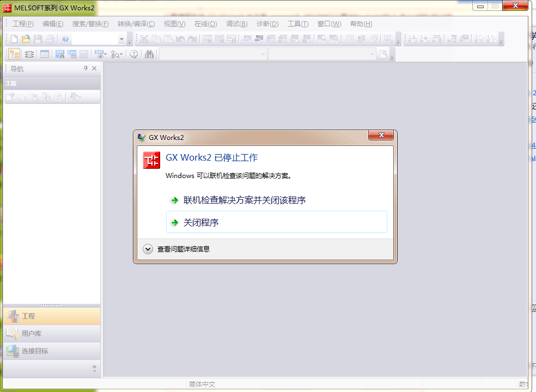Expand the navigation pane bottom overflow chevron
This screenshot has height=392, width=536.
pyautogui.click(x=94, y=368)
